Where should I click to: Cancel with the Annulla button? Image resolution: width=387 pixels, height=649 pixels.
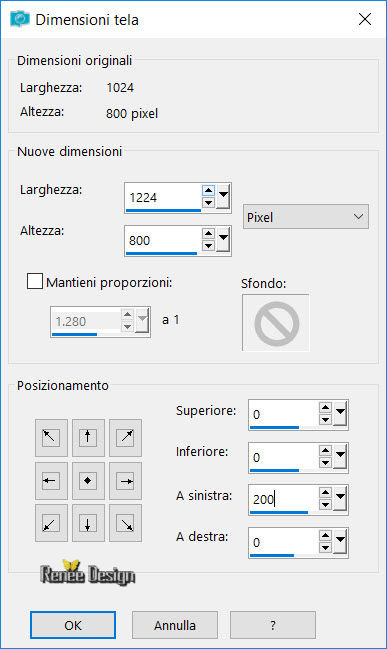tap(175, 625)
